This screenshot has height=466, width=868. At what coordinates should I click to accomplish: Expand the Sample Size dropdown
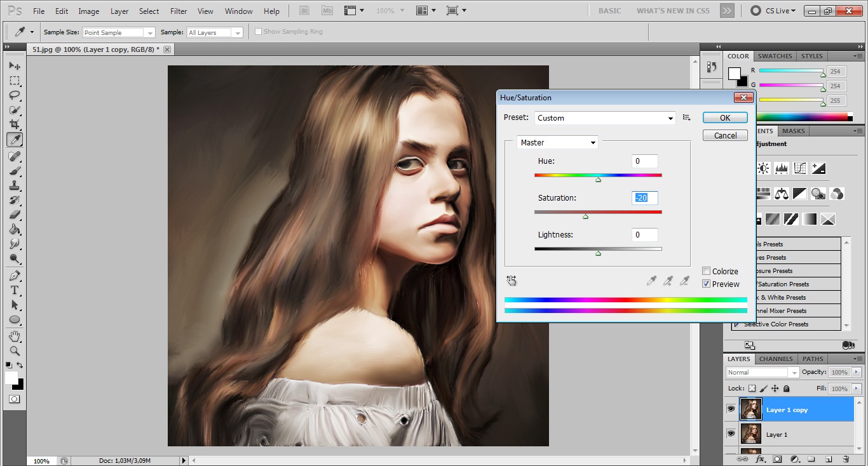[119, 32]
